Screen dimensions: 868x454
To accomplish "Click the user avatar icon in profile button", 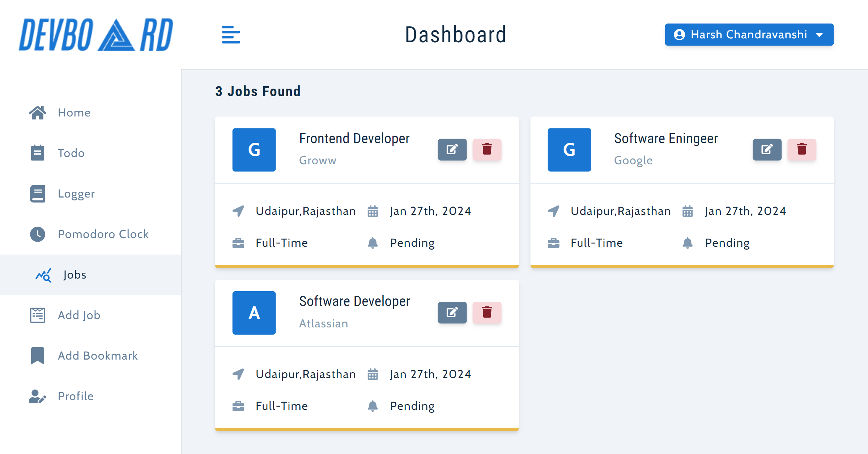I will point(679,35).
